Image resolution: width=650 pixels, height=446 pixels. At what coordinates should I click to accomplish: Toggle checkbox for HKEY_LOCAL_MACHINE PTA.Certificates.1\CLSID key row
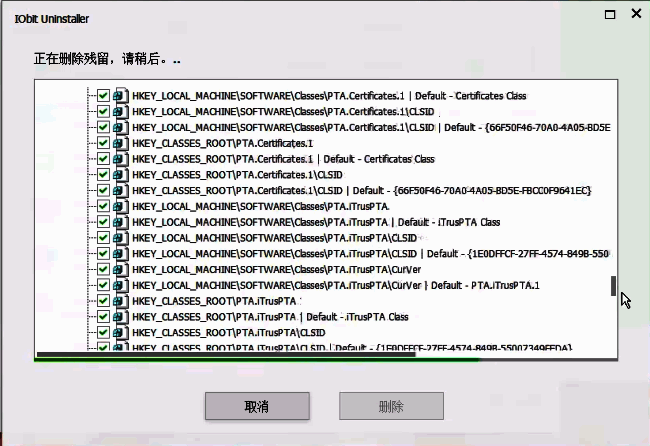tap(103, 112)
